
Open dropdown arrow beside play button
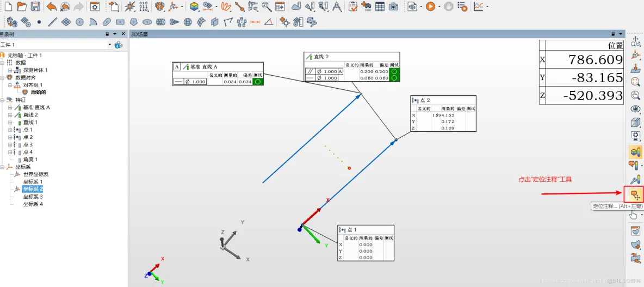point(439,7)
